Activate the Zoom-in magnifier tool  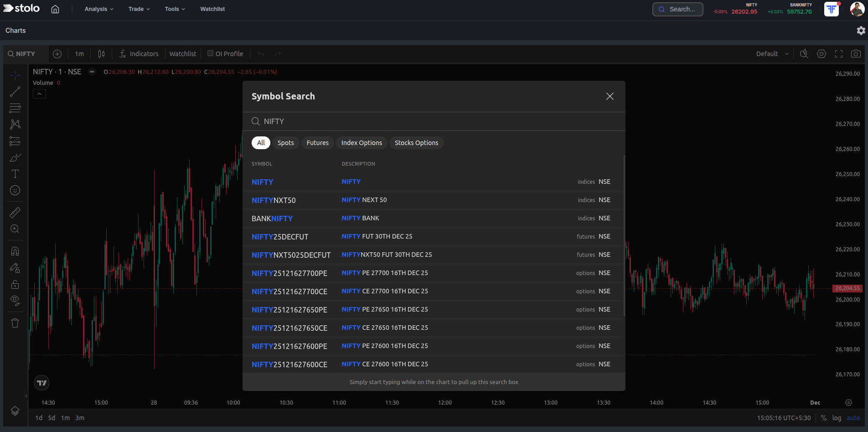(15, 229)
